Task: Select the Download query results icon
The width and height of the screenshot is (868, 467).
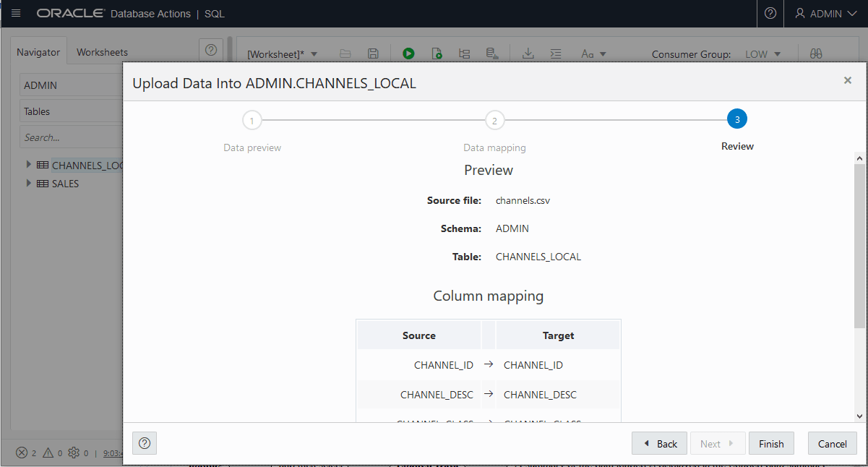Action: [x=528, y=53]
